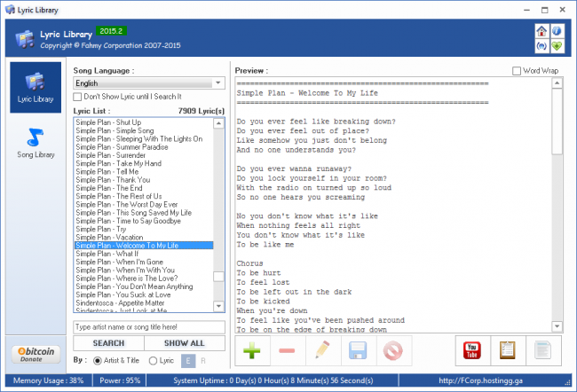Select Simple Plan - The Rest of Us
The height and width of the screenshot is (392, 577).
coord(144,196)
